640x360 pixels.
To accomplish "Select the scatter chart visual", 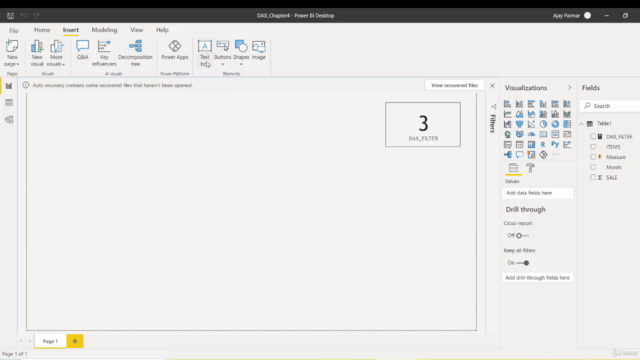I will pos(531,124).
